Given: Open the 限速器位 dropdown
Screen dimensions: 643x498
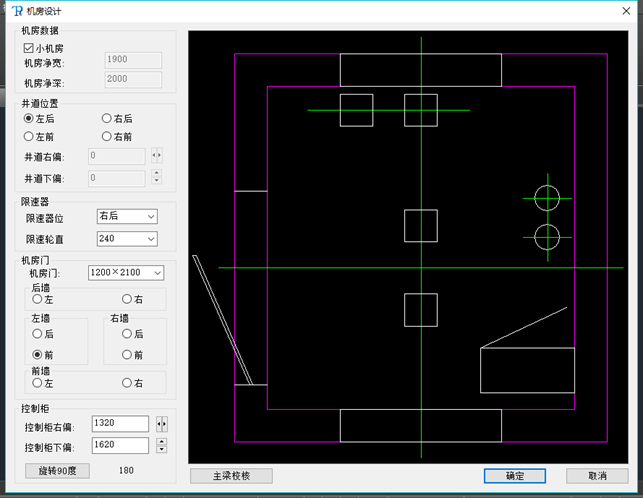Looking at the screenshot, I should [127, 216].
